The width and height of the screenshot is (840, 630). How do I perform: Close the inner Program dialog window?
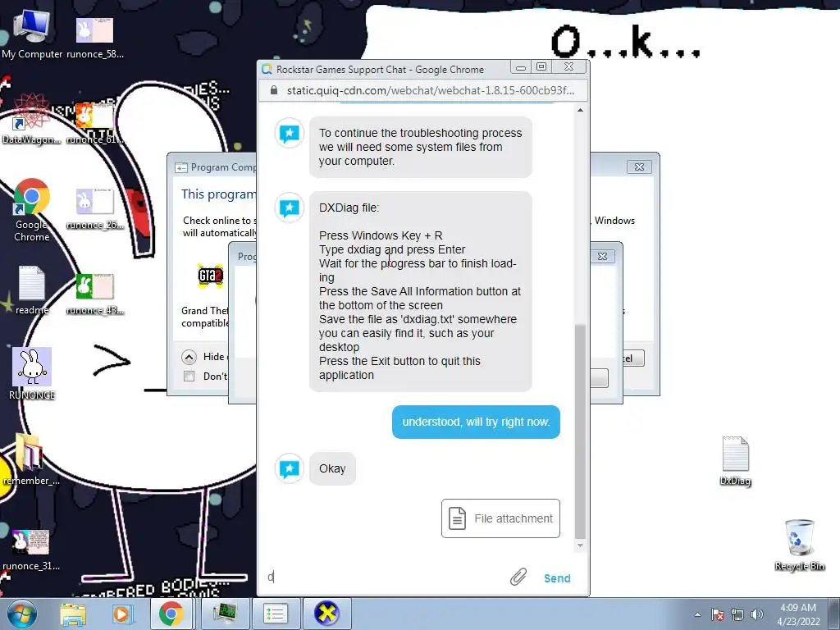602,257
